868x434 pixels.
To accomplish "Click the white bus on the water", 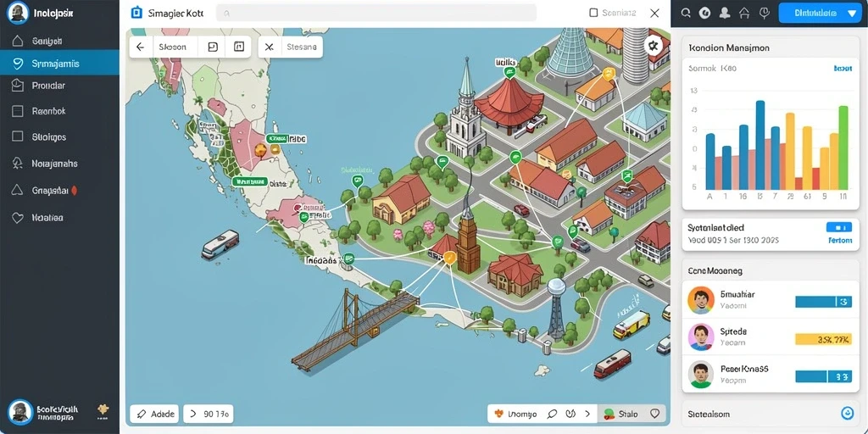I will tap(220, 245).
